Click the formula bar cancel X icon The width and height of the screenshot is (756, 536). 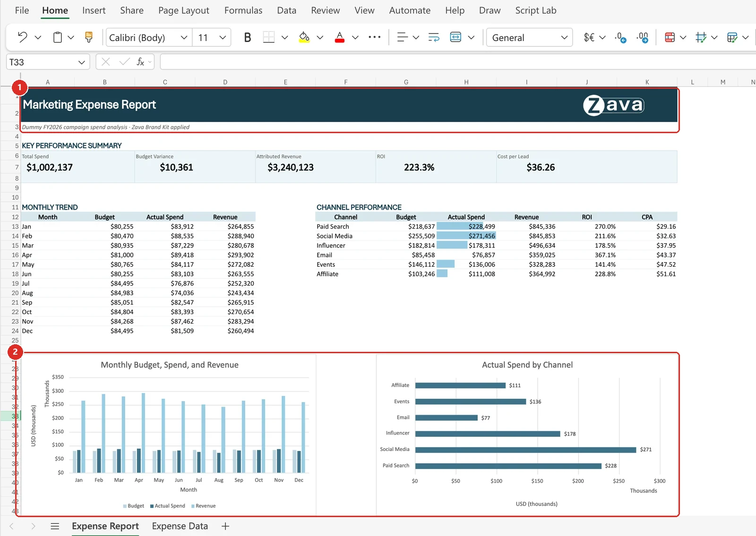106,62
